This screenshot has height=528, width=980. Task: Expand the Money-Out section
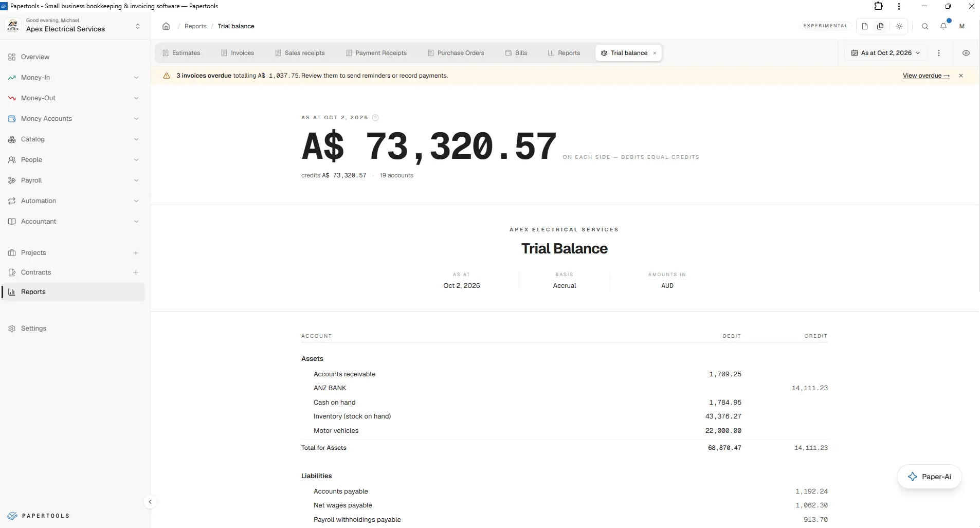pyautogui.click(x=73, y=98)
